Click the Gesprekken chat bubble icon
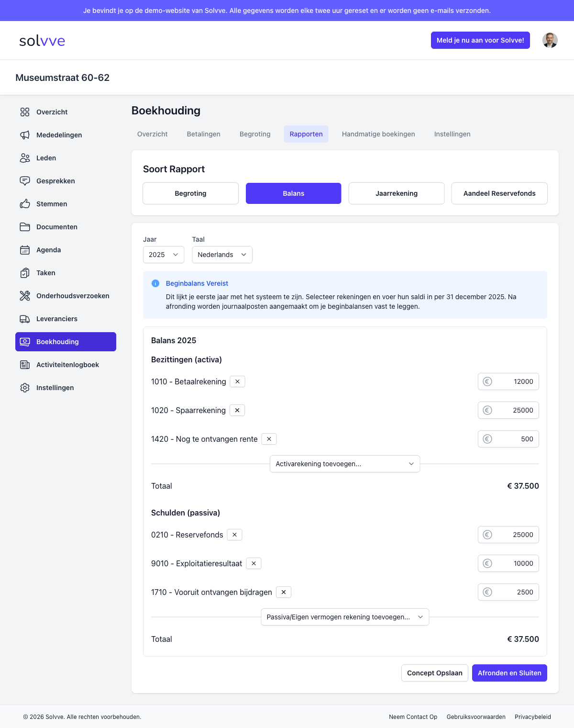Viewport: 574px width, 728px height. pyautogui.click(x=25, y=181)
